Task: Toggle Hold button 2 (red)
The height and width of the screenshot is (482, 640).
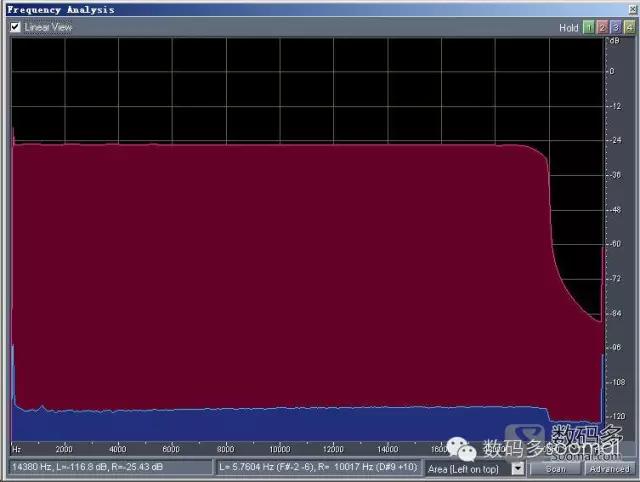Action: pos(602,28)
